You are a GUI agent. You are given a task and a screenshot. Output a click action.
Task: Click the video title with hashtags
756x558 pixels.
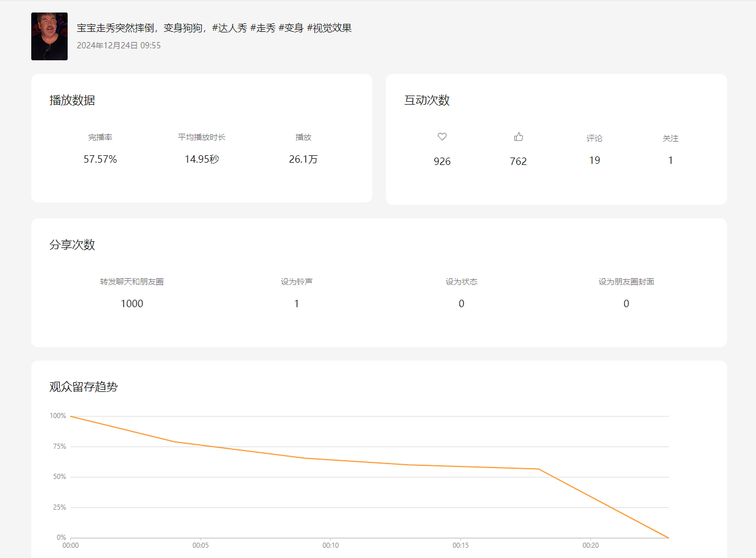(x=214, y=28)
